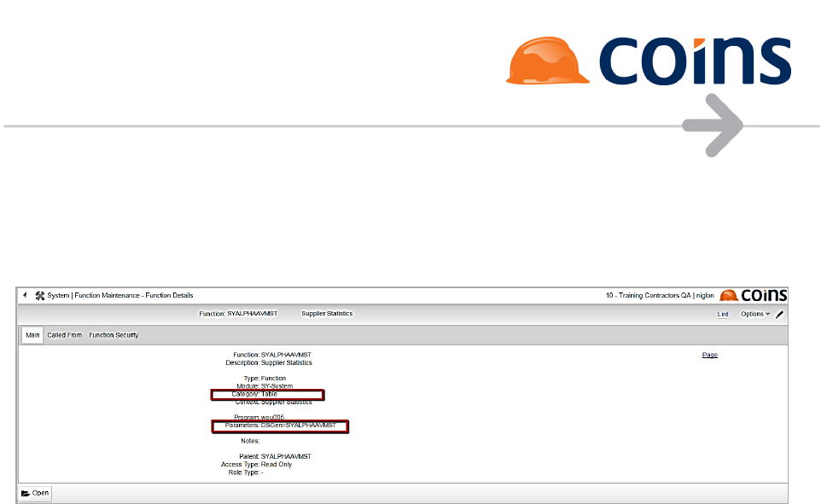
Task: Click 'Context: Supplier Statistics' row
Action: click(273, 402)
